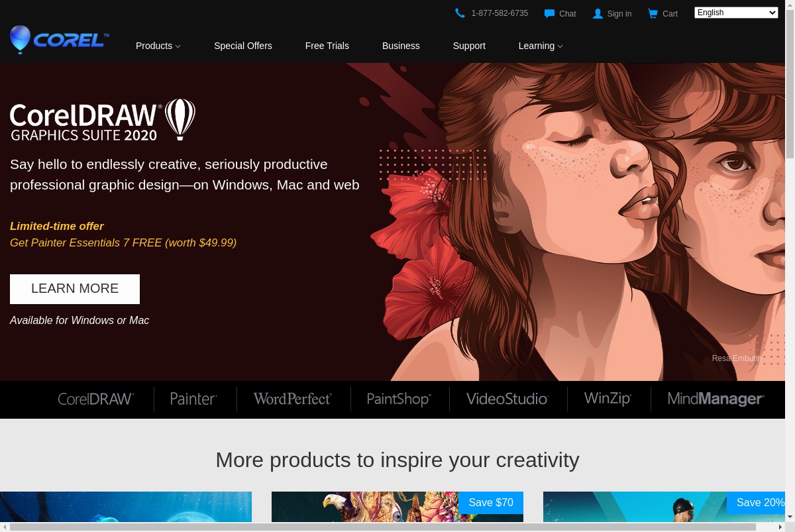The height and width of the screenshot is (532, 795).
Task: Open the Painter brand logo
Action: [x=193, y=399]
